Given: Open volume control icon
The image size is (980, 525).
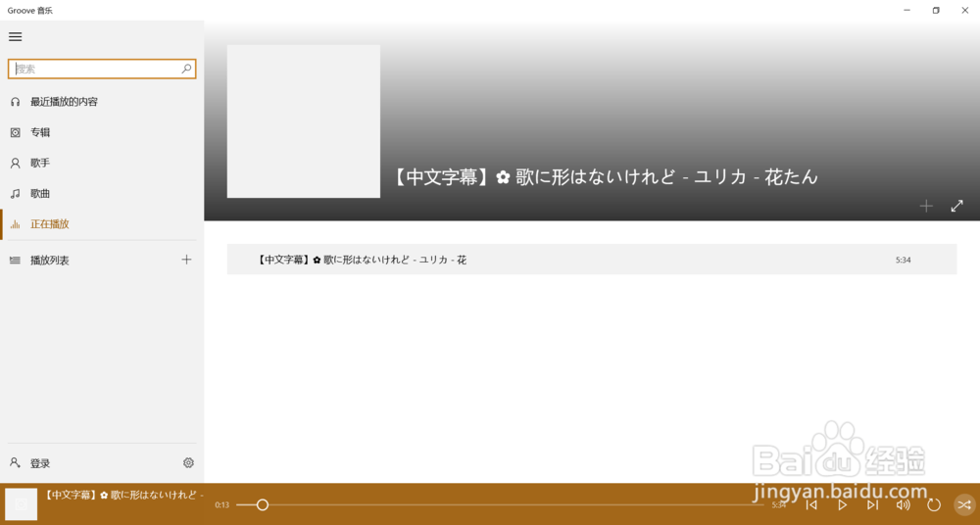Looking at the screenshot, I should coord(904,504).
